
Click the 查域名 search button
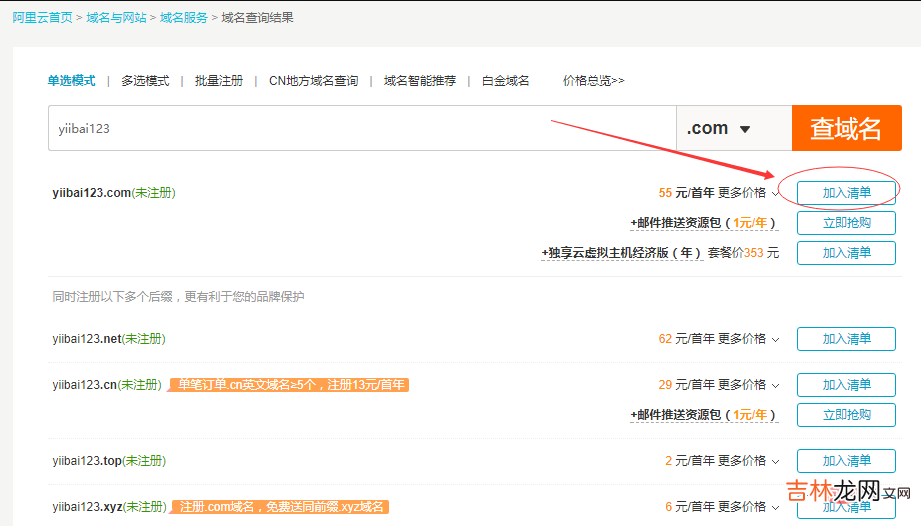point(846,128)
